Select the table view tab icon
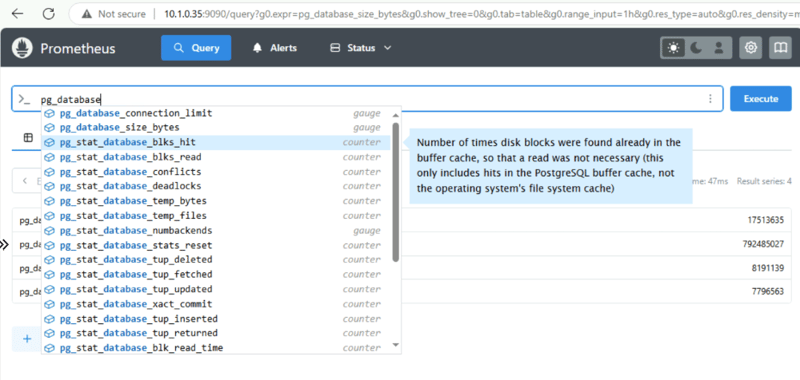 28,138
